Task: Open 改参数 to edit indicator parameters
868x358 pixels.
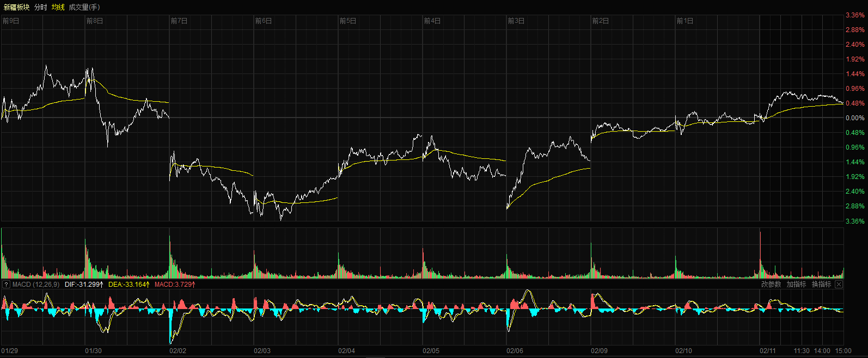Action: point(771,285)
